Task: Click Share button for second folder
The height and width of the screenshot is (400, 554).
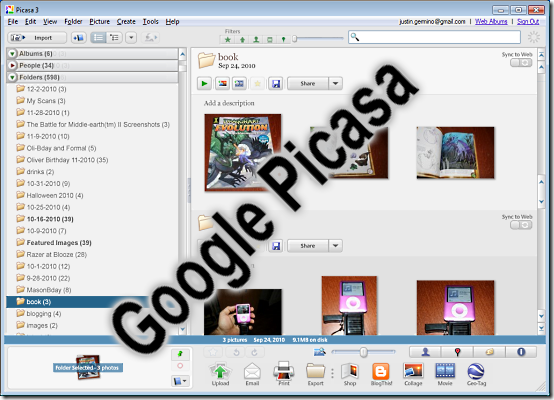Action: [x=308, y=246]
